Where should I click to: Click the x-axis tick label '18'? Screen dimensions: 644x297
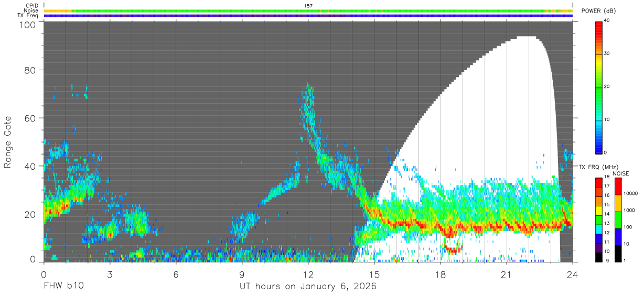click(441, 274)
